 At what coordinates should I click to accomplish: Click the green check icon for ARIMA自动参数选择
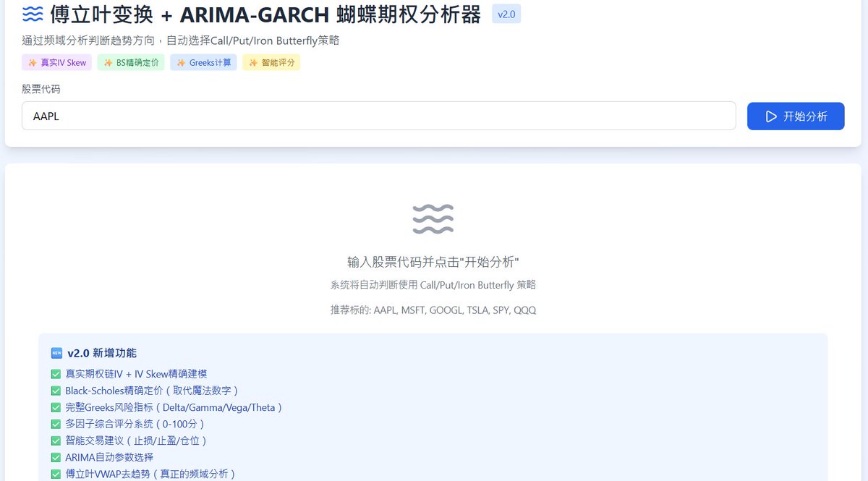coord(56,457)
